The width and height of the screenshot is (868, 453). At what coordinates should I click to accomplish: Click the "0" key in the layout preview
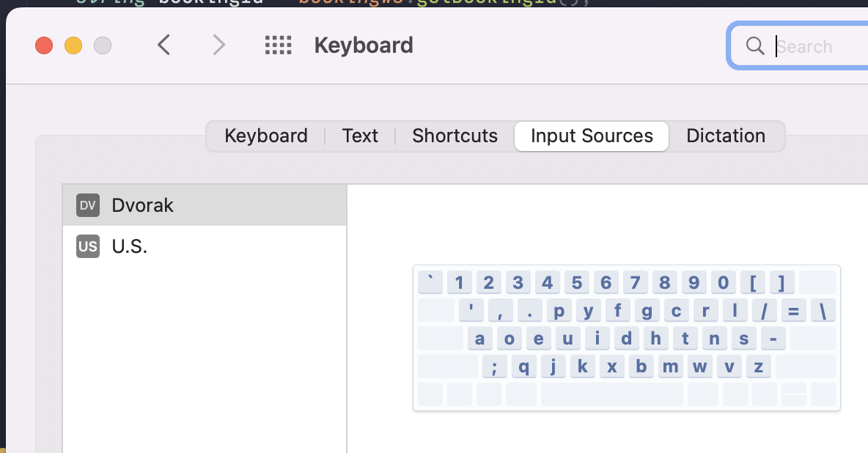tap(723, 282)
